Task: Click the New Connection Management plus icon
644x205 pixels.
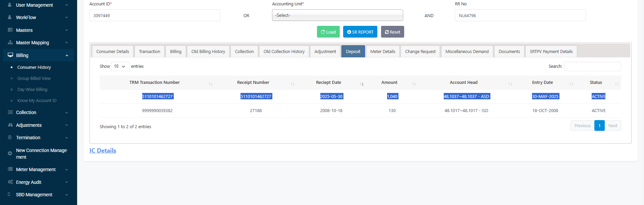Action: tap(10, 153)
